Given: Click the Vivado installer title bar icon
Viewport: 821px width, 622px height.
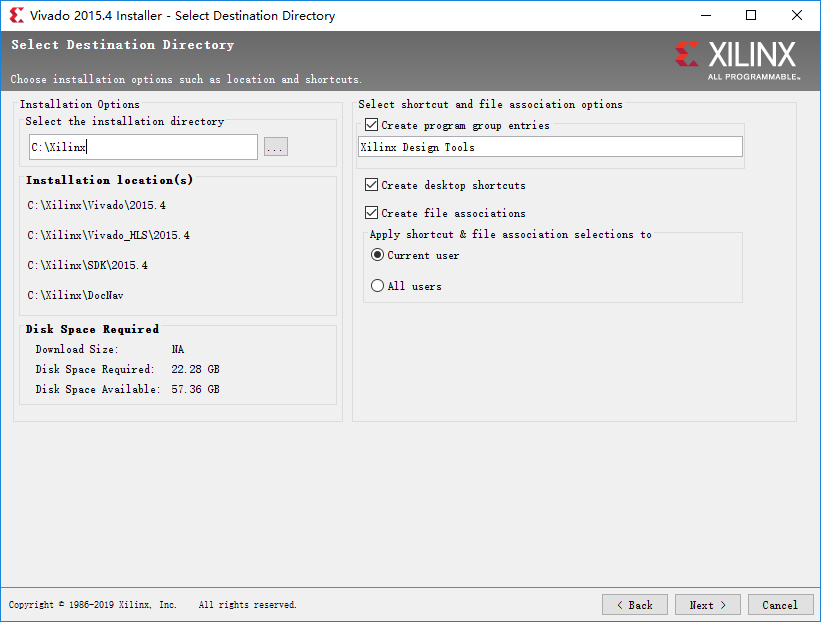Looking at the screenshot, I should [17, 15].
